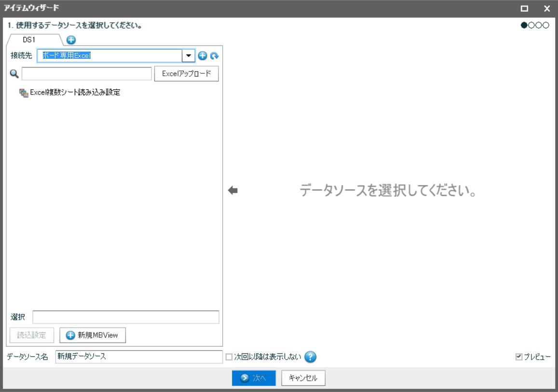Expand the 接続先 dropdown arrow
Image resolution: width=558 pixels, height=392 pixels.
(x=188, y=56)
